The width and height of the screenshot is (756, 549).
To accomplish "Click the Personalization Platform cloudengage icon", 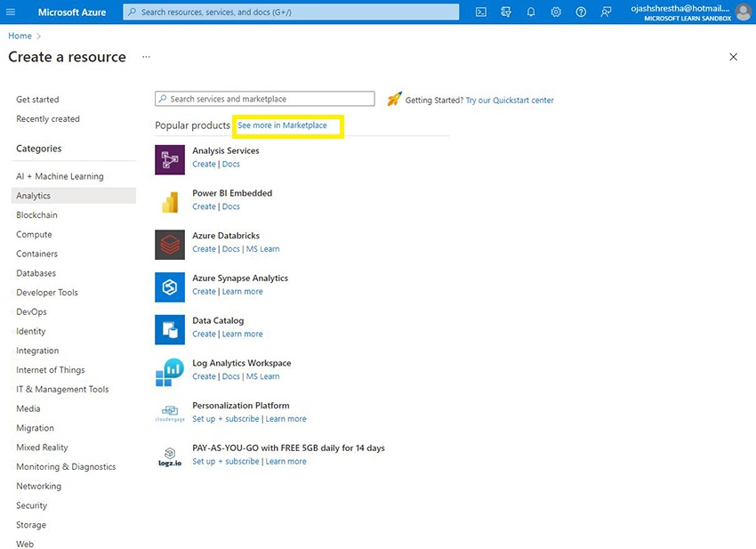I will click(x=170, y=415).
